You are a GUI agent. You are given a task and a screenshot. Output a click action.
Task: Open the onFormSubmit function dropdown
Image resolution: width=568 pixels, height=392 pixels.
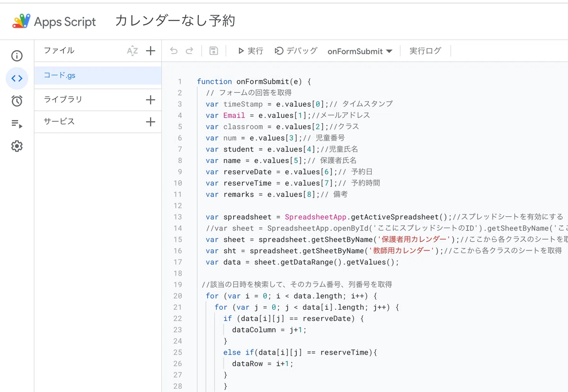click(x=360, y=51)
